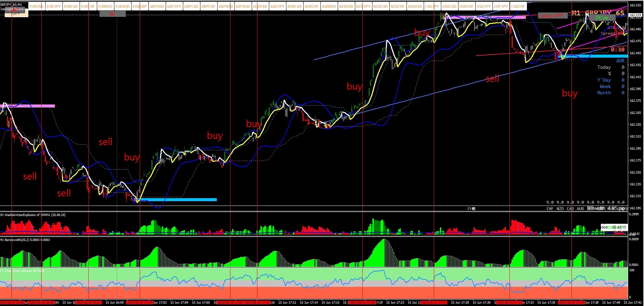Toggle the DC-on Donchian button
The image size is (644, 306).
602,18
